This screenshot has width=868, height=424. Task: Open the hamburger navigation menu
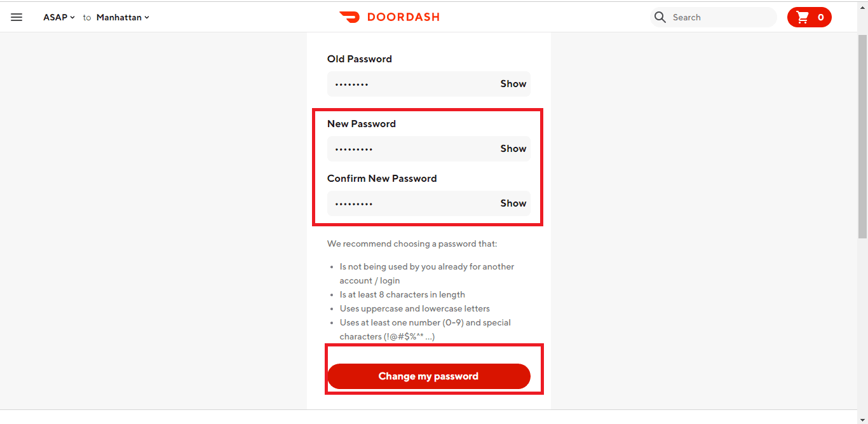[17, 17]
